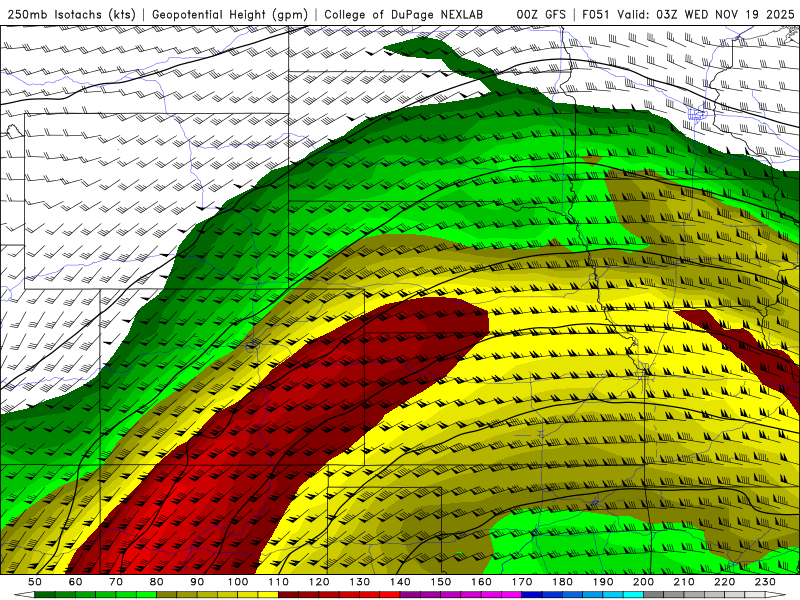Click the '150' value on the color scale
This screenshot has width=800, height=600.
click(441, 582)
